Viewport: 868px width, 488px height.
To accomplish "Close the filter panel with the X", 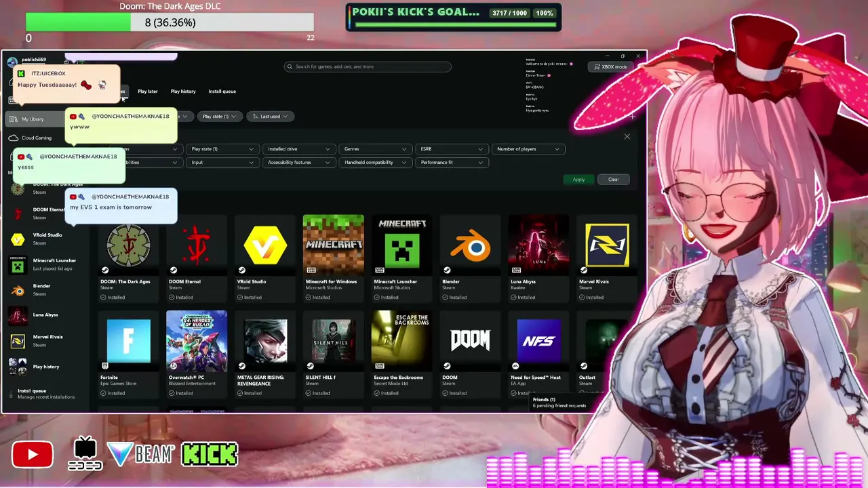I will point(627,137).
